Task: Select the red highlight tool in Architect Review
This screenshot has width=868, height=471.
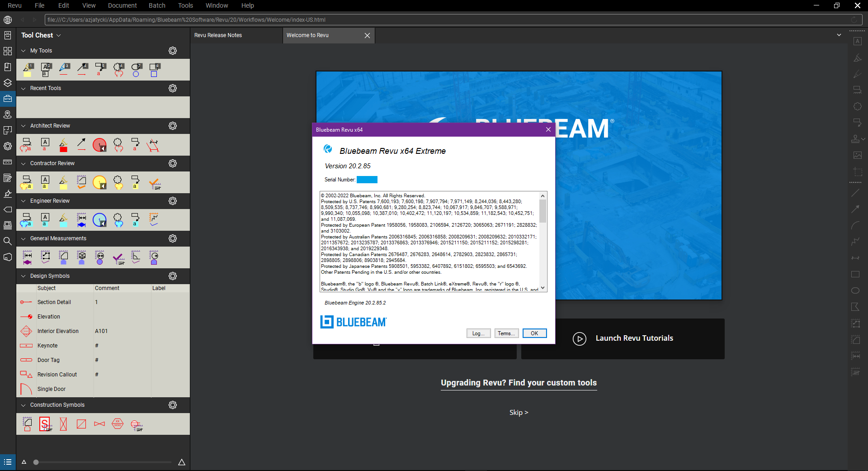Action: (x=63, y=145)
